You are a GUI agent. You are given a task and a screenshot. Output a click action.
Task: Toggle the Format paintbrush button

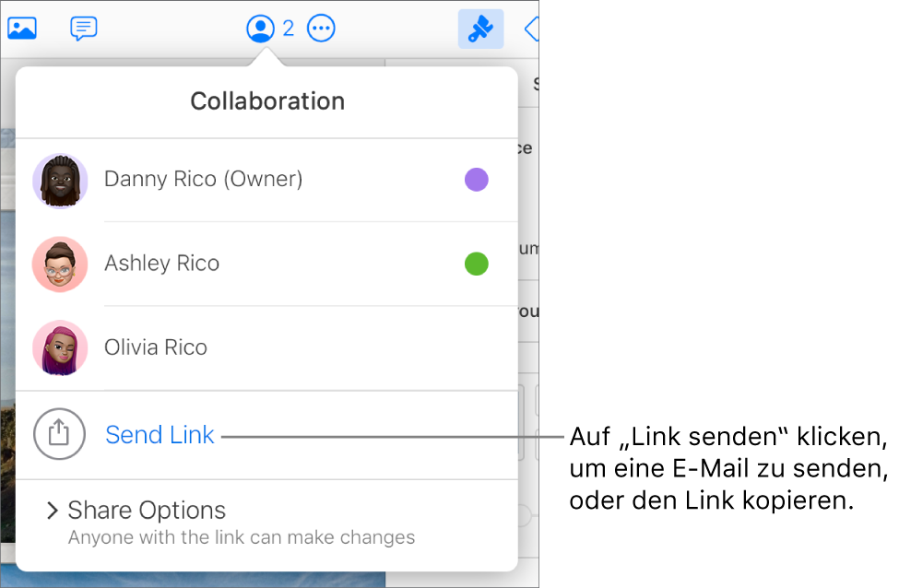480,29
